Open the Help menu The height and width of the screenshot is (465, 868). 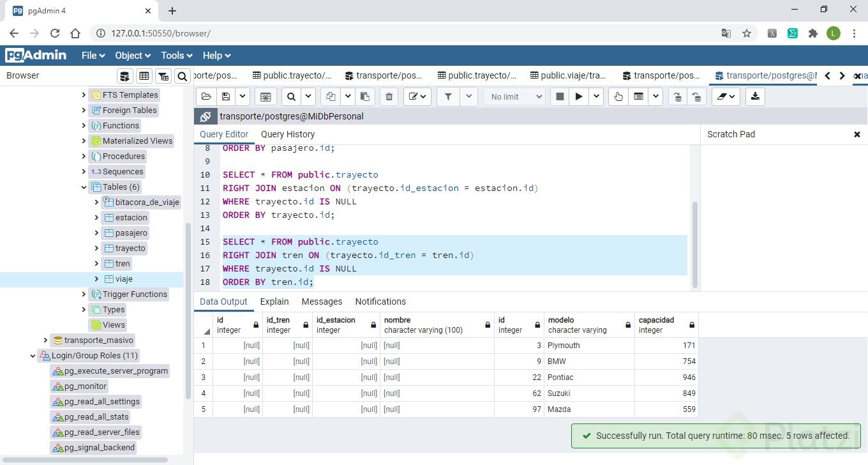click(x=217, y=56)
